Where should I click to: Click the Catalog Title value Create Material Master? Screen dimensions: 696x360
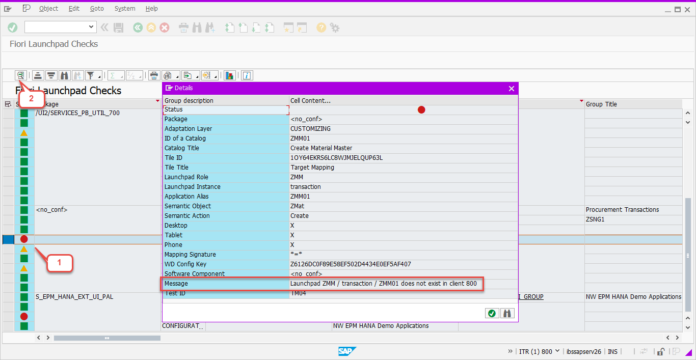point(321,148)
